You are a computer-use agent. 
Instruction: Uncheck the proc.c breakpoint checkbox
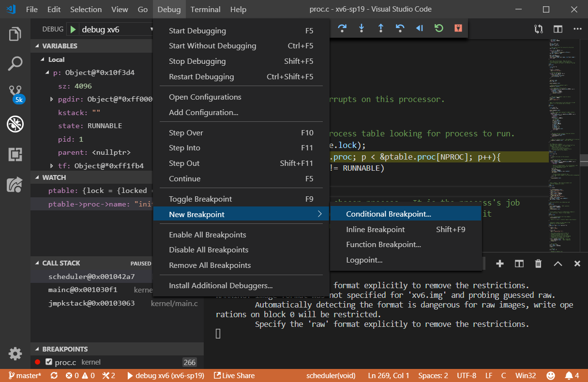coord(48,362)
